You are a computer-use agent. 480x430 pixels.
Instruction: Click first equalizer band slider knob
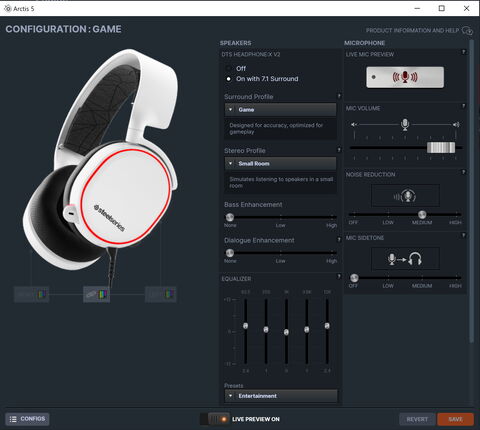[x=246, y=326]
